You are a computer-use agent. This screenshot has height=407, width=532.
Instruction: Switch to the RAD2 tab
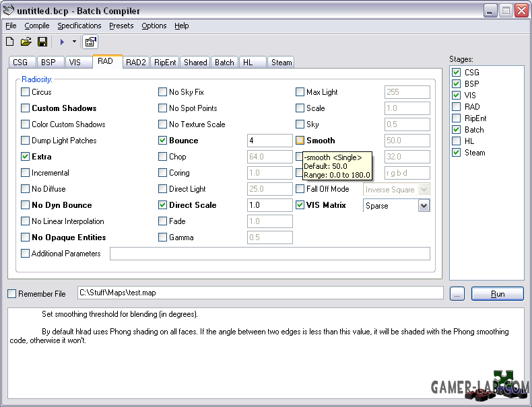(x=136, y=63)
